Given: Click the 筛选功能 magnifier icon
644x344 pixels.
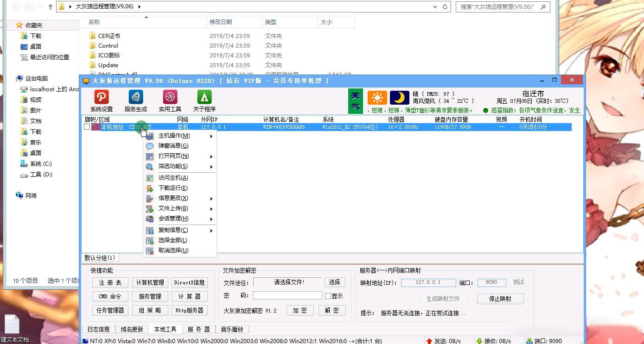Looking at the screenshot, I should pos(150,167).
